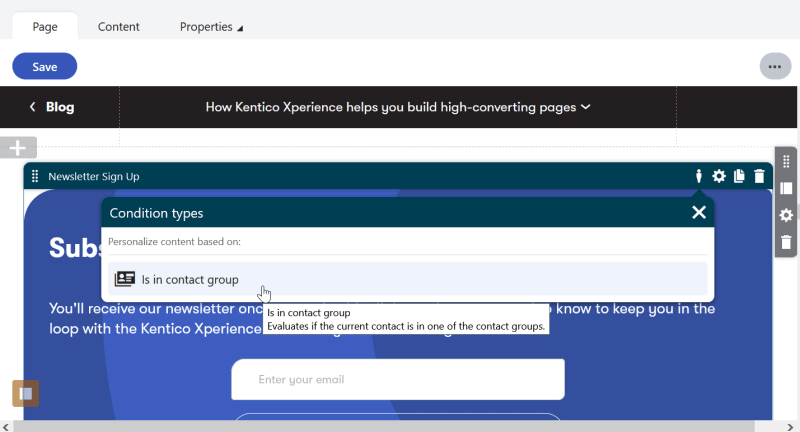Open the widget personalization icon
The image size is (800, 432).
coord(698,176)
